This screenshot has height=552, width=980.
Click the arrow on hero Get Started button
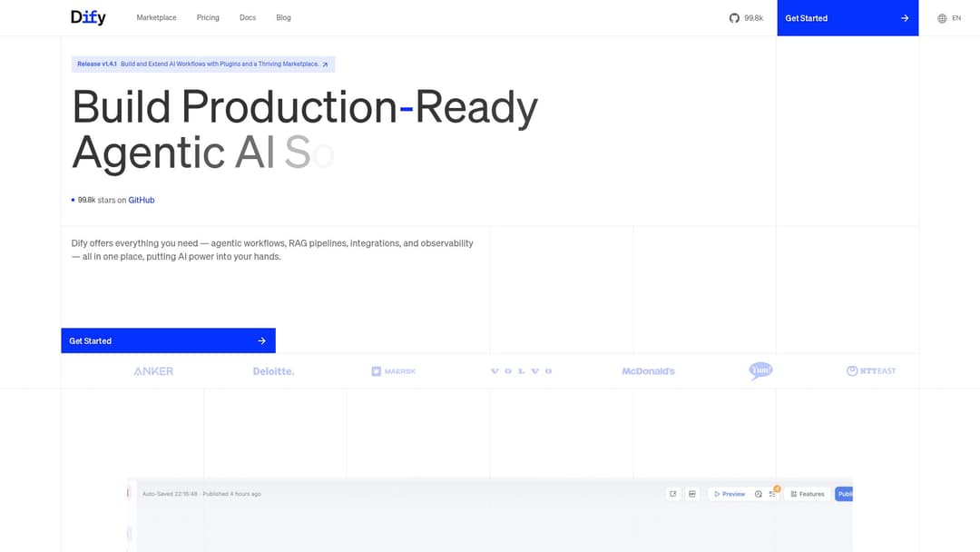(262, 340)
